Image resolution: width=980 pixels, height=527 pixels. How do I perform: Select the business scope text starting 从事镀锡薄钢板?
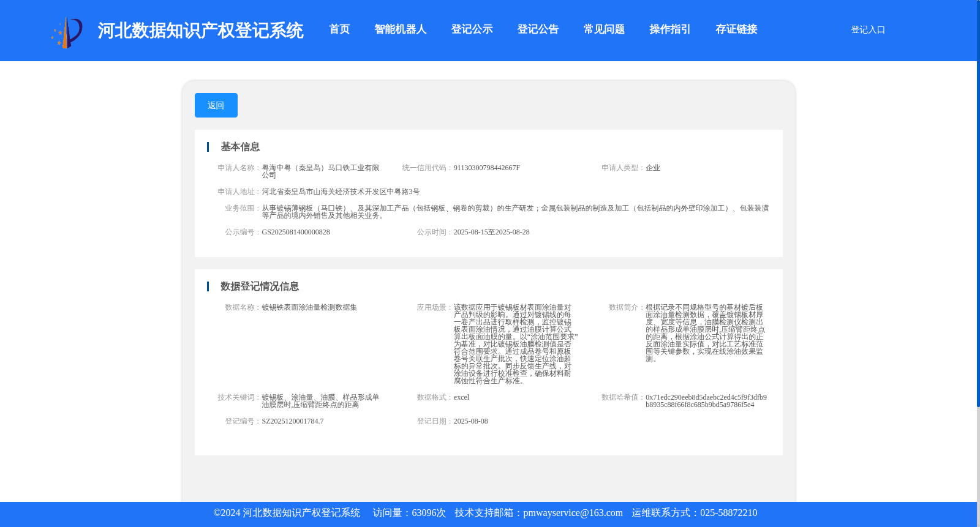pyautogui.click(x=515, y=212)
